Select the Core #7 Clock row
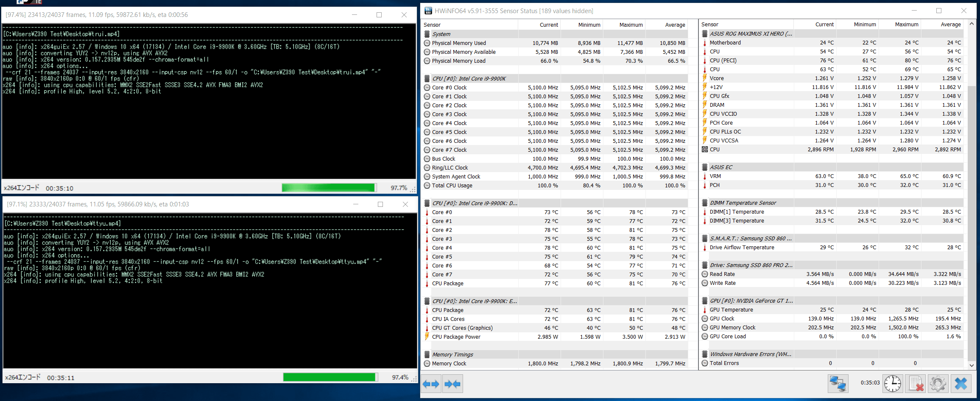The image size is (980, 401). point(555,150)
